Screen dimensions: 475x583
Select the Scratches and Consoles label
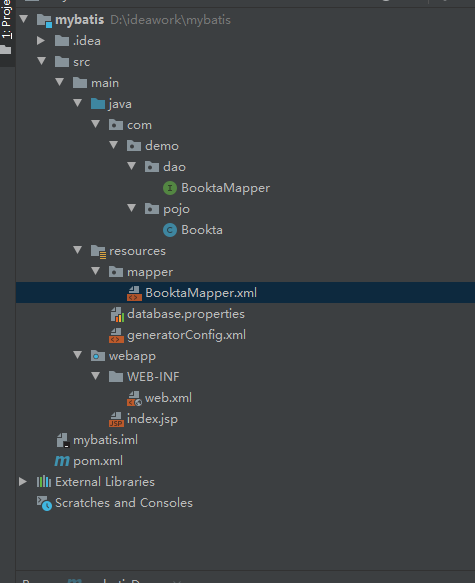124,503
